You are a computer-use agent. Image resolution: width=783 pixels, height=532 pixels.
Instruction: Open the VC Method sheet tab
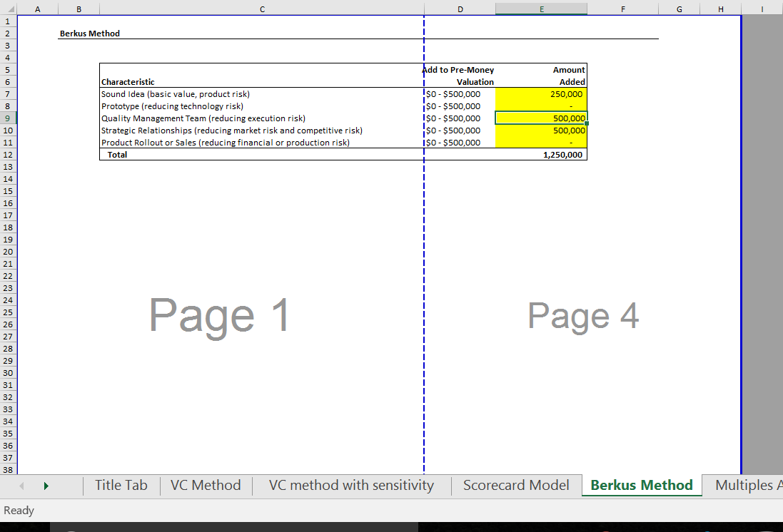pyautogui.click(x=206, y=485)
